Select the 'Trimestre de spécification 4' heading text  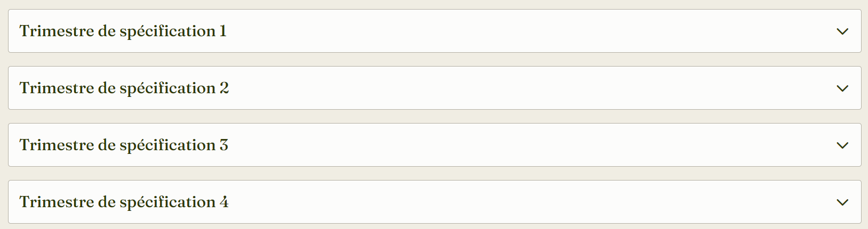pos(124,202)
